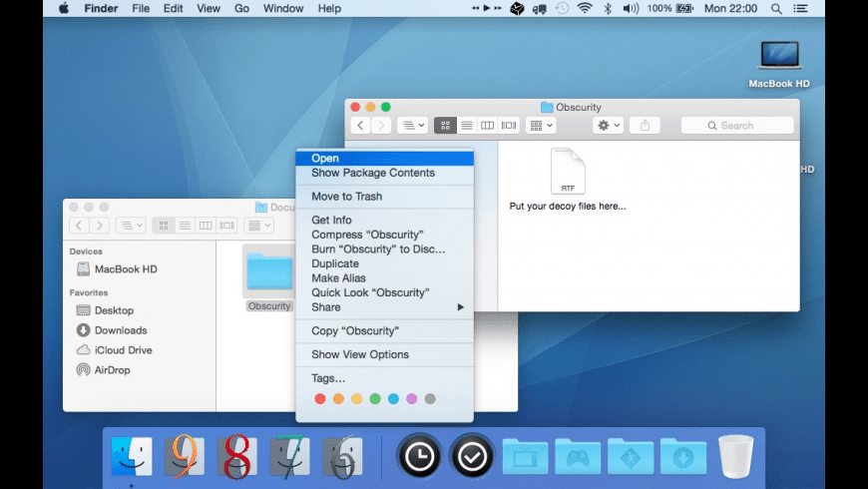The width and height of the screenshot is (868, 489).
Task: Open the gear Action dropdown
Action: tap(607, 126)
